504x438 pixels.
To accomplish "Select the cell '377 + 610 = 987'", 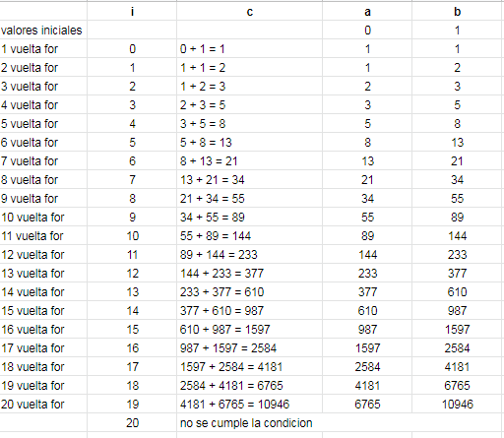I will click(249, 310).
